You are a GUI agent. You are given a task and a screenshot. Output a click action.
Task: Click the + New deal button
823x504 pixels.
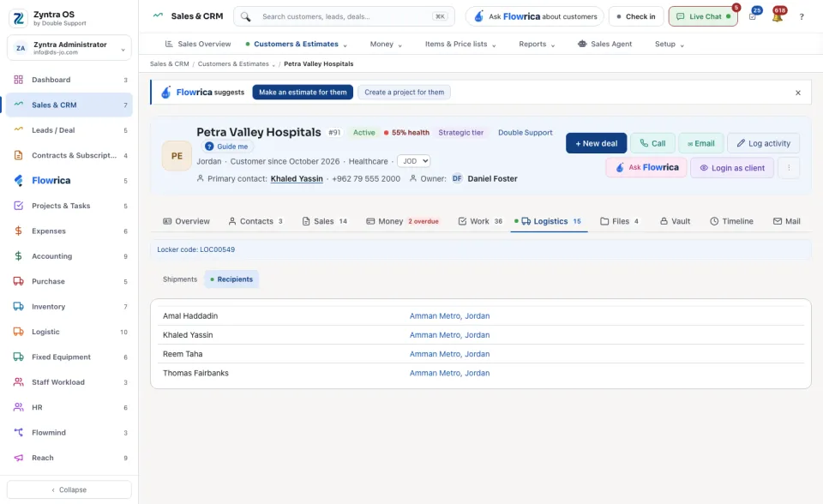click(x=597, y=143)
